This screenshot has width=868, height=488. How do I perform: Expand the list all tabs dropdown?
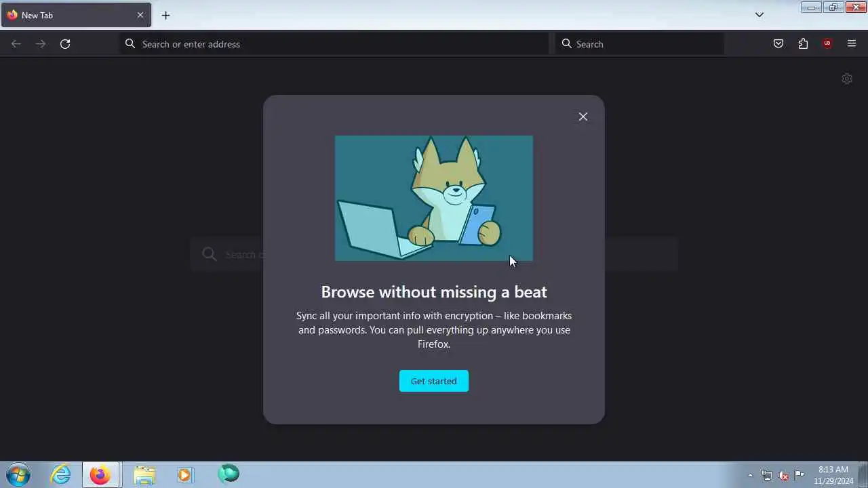tap(759, 15)
